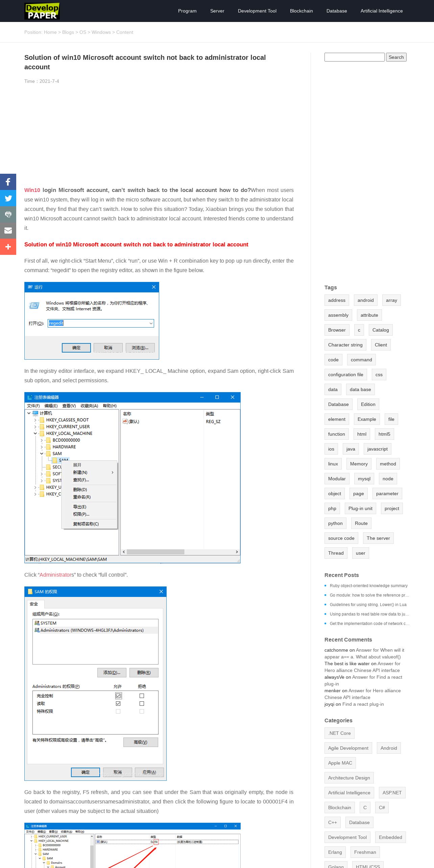Select the html5 tag
This screenshot has width=434, height=868.
(x=384, y=434)
